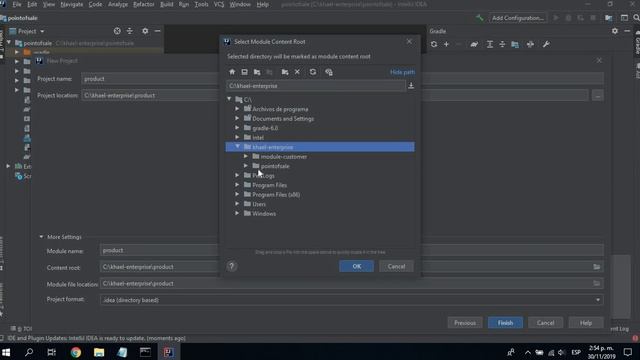Open Chrome from the taskbar
Screen dimensions: 640x360
[x=76, y=352]
